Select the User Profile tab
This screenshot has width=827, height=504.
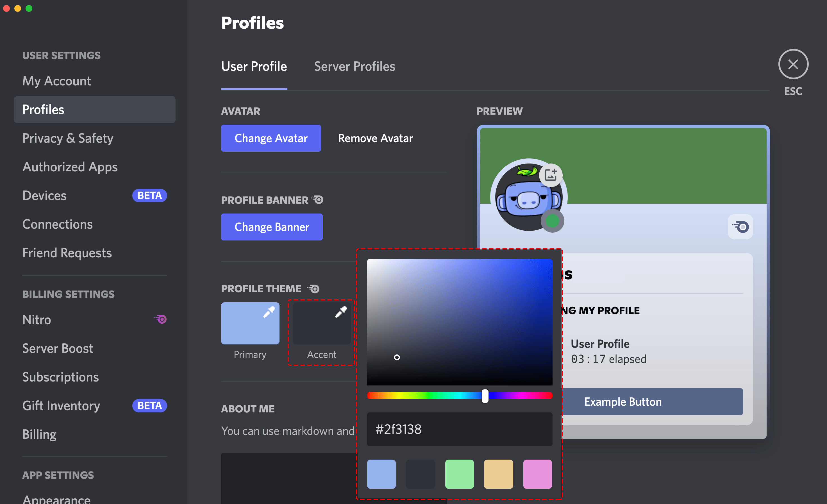coord(254,66)
